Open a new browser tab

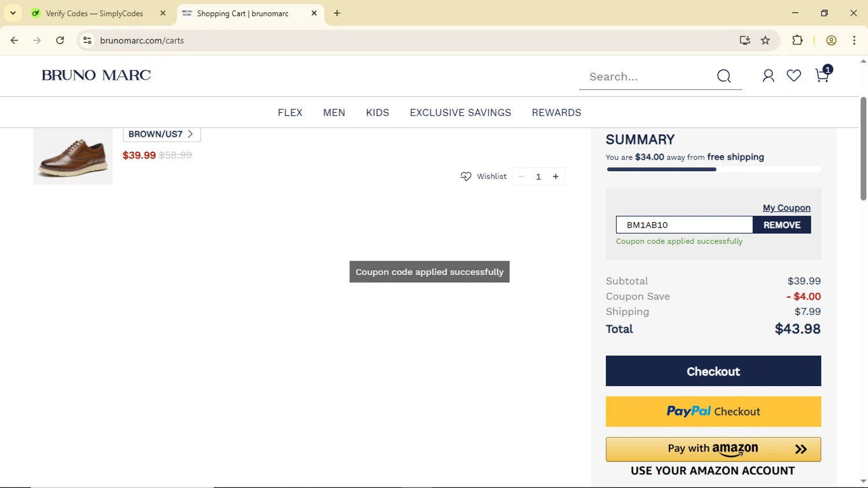(337, 13)
